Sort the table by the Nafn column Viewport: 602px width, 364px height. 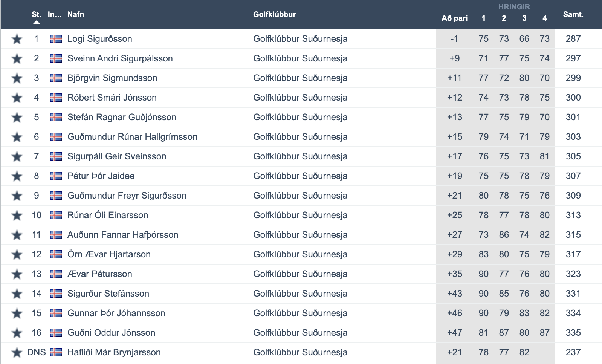coord(76,14)
